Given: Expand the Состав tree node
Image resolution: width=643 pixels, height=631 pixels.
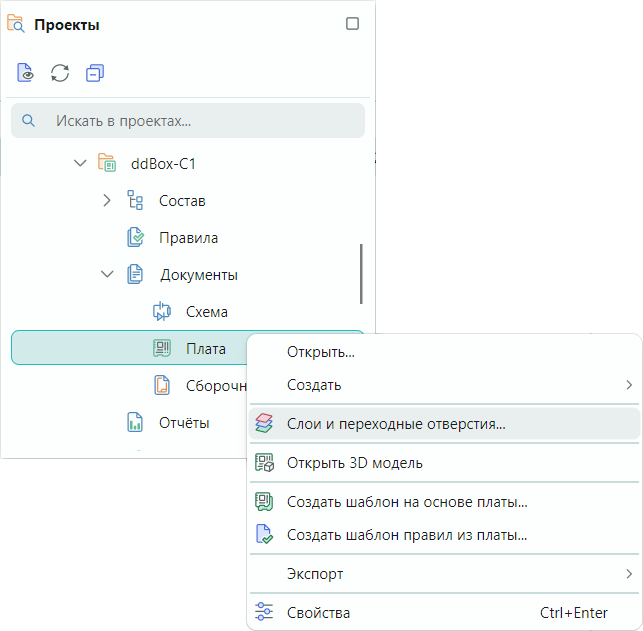Looking at the screenshot, I should coord(108,200).
